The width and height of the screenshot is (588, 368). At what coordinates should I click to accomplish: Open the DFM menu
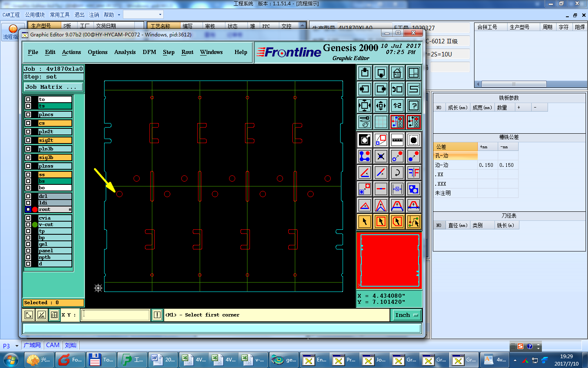pos(149,52)
